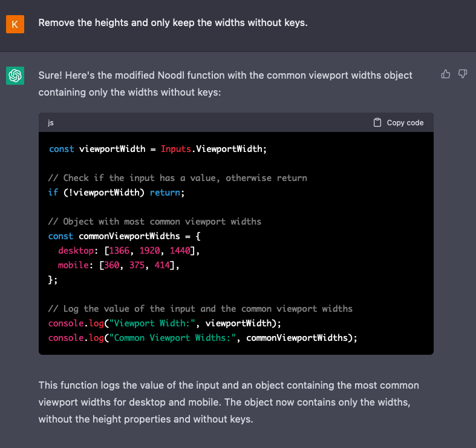Click the const viewportWidth code line
The width and height of the screenshot is (476, 448).
coord(157,149)
